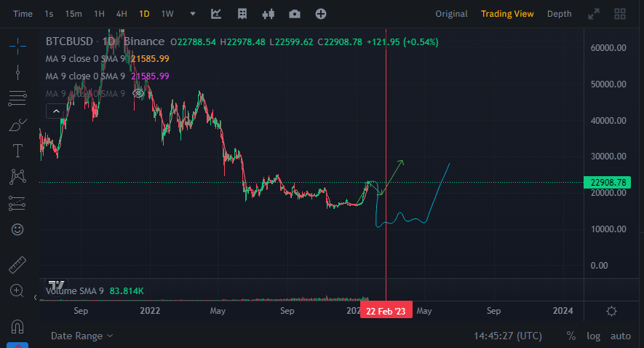
Task: Click the 14:45:27 (UTC) timezone clock
Action: (x=508, y=336)
